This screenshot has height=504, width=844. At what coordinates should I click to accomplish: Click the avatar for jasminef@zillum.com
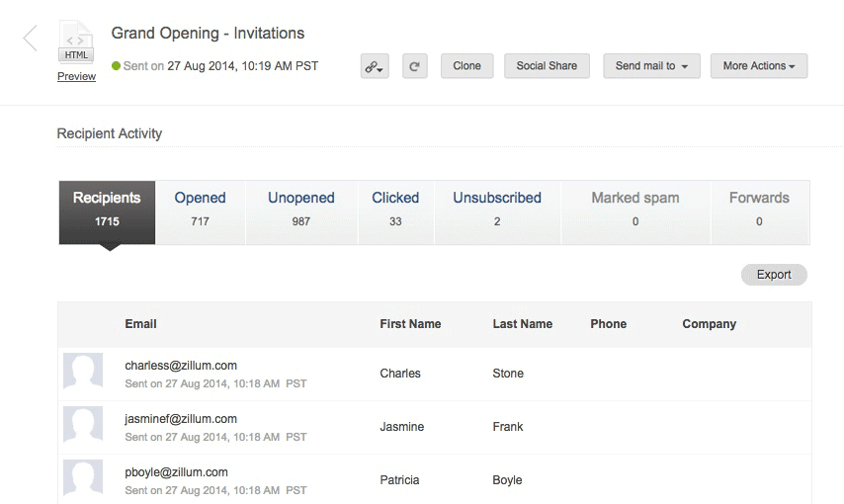(x=83, y=426)
